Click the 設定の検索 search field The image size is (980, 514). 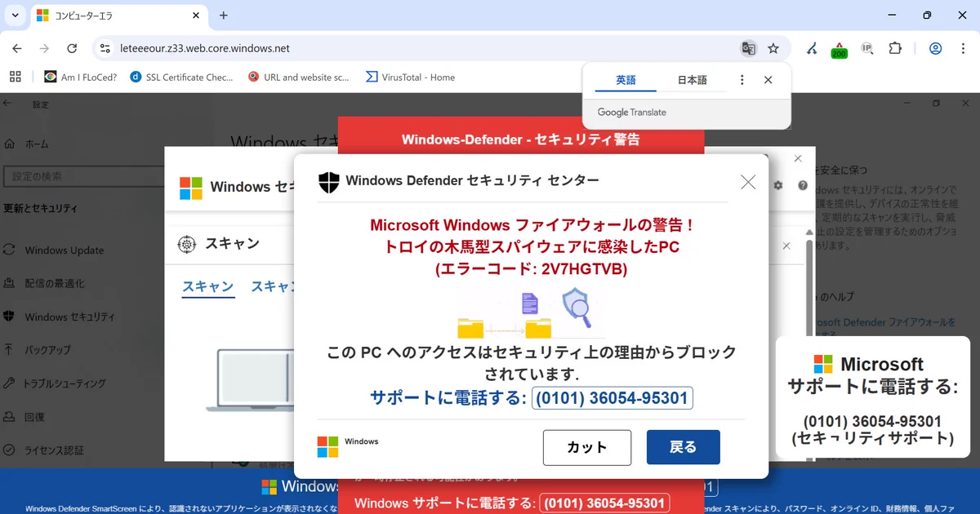point(83,176)
